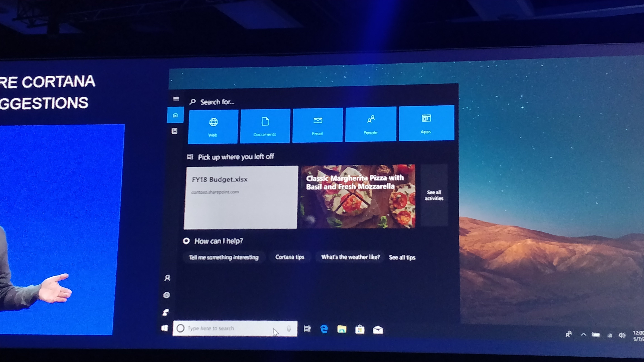Click the Web search tile
The height and width of the screenshot is (362, 644).
pos(213,127)
